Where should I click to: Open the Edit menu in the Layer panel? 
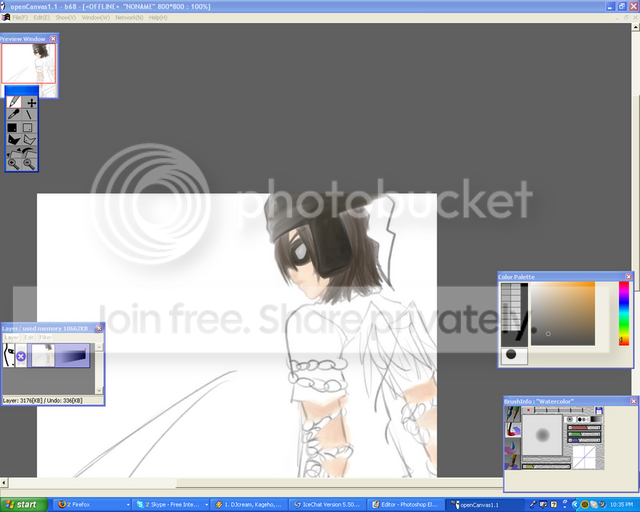pos(29,338)
